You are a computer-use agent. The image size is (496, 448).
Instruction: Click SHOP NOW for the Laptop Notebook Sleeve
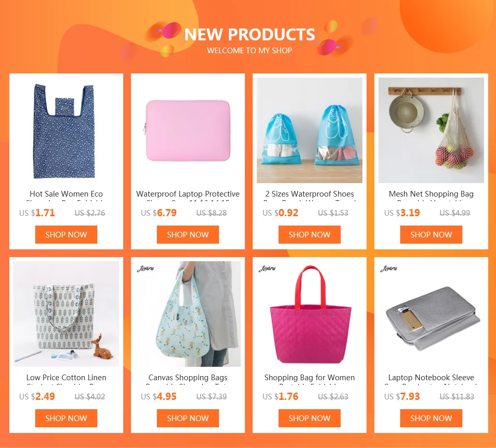click(x=431, y=419)
